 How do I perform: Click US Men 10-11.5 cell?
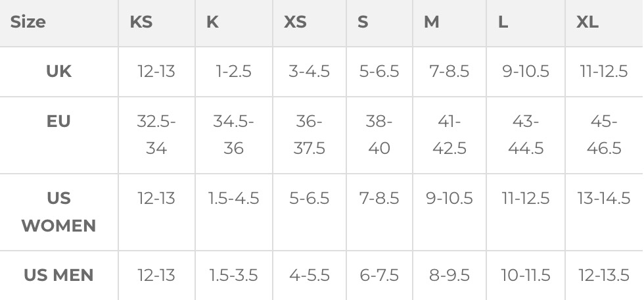(526, 275)
